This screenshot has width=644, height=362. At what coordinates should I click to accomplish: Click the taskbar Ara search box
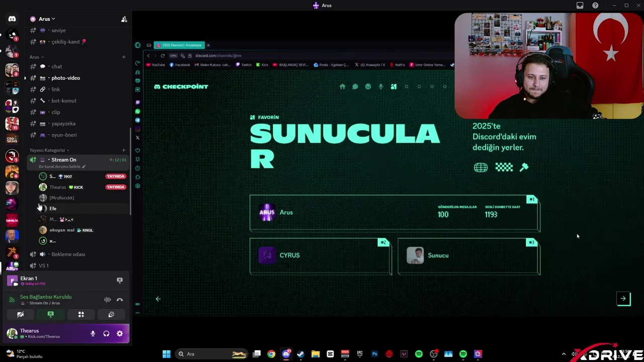[211, 354]
